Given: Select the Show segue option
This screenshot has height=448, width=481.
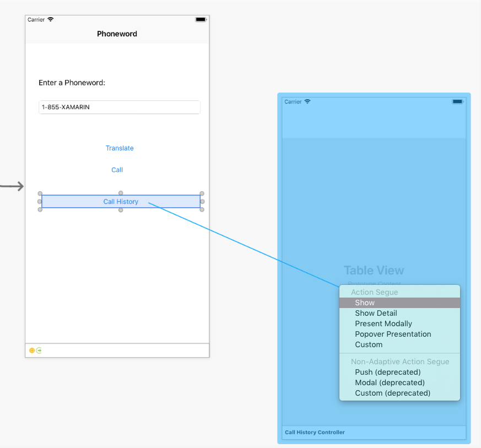Looking at the screenshot, I should coord(365,303).
